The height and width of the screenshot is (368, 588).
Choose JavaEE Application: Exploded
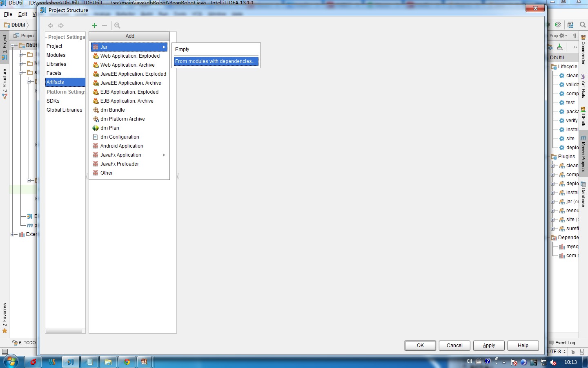[129, 74]
